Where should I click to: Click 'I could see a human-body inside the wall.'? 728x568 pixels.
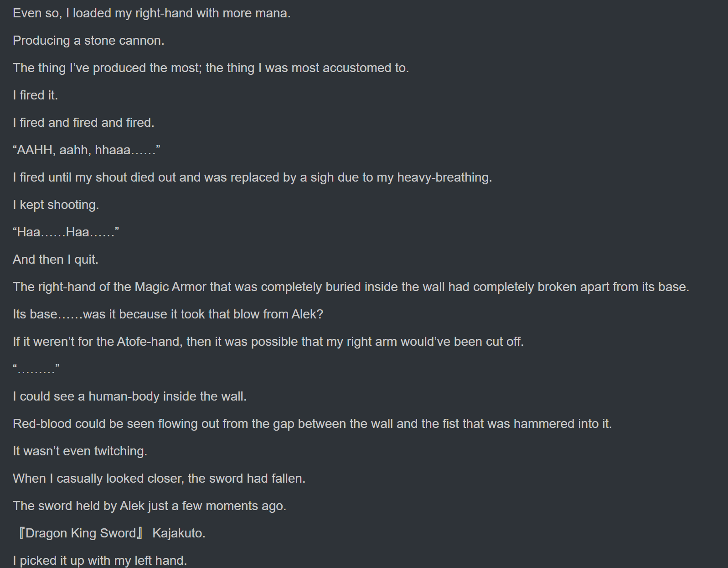point(129,396)
